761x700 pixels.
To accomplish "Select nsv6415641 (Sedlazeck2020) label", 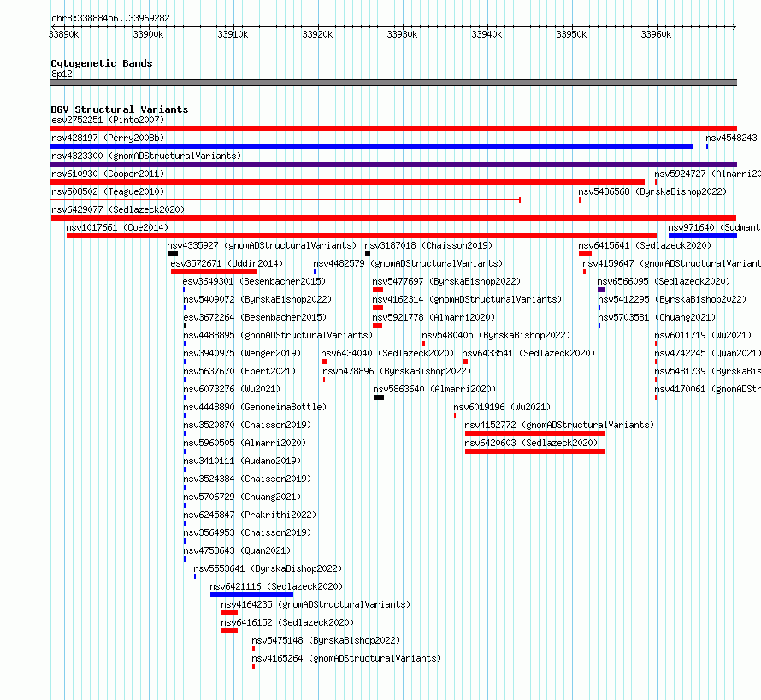I will 645,245.
